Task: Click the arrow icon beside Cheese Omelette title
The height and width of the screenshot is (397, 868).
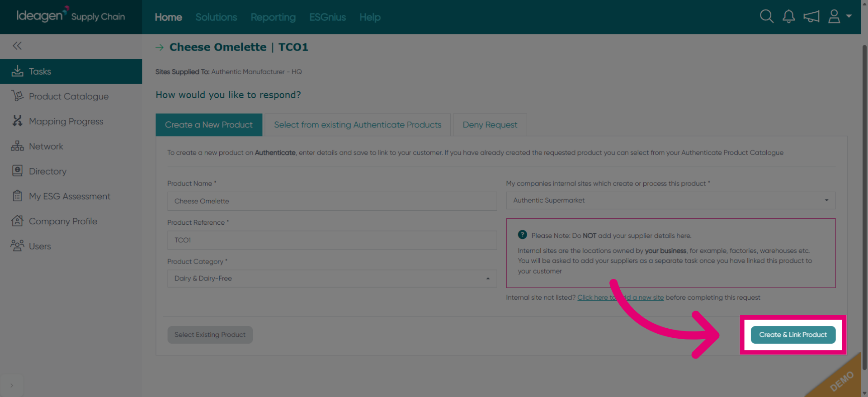Action: point(160,47)
